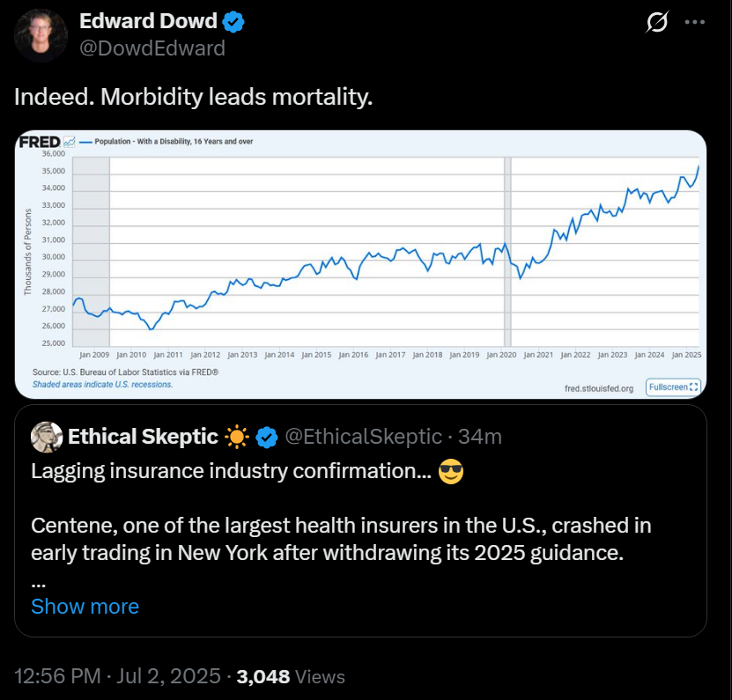Click the Grok slash-circle icon

click(657, 22)
